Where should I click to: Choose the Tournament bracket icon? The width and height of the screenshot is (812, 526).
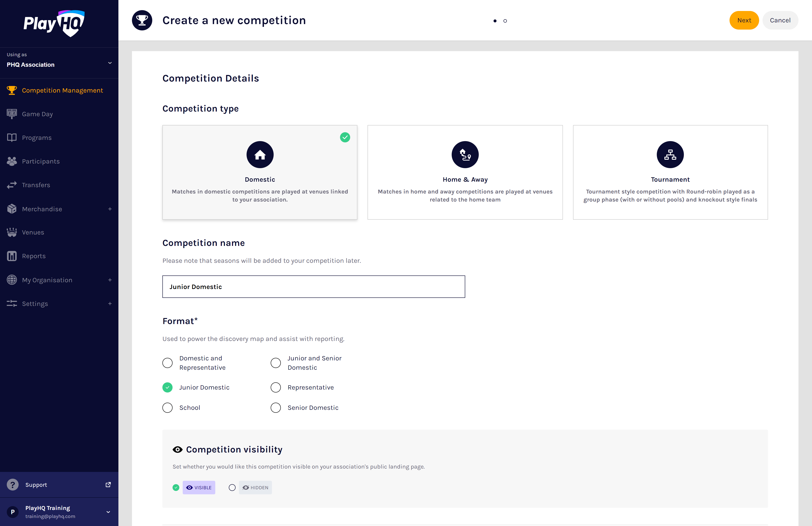coord(670,155)
